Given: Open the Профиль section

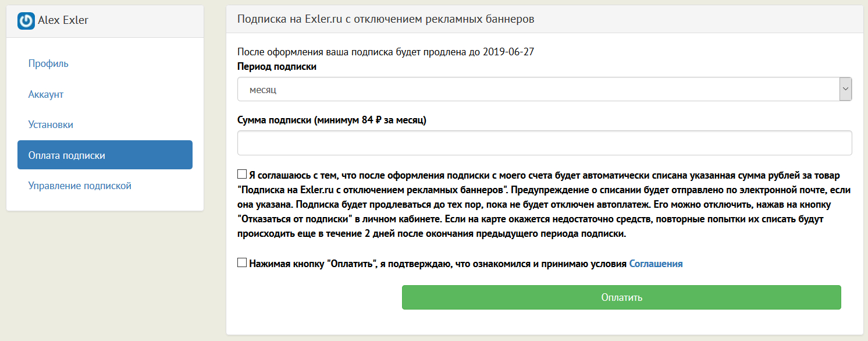Looking at the screenshot, I should pyautogui.click(x=48, y=63).
